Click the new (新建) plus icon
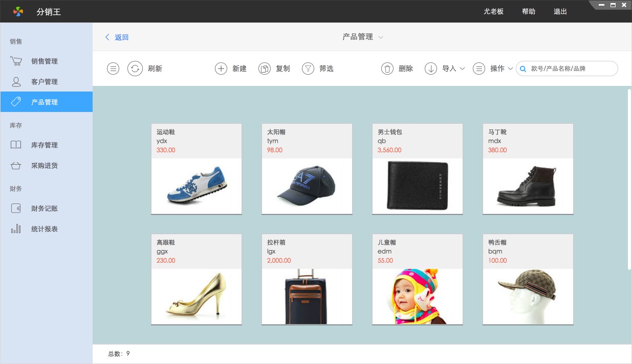This screenshot has height=364, width=632. 221,69
